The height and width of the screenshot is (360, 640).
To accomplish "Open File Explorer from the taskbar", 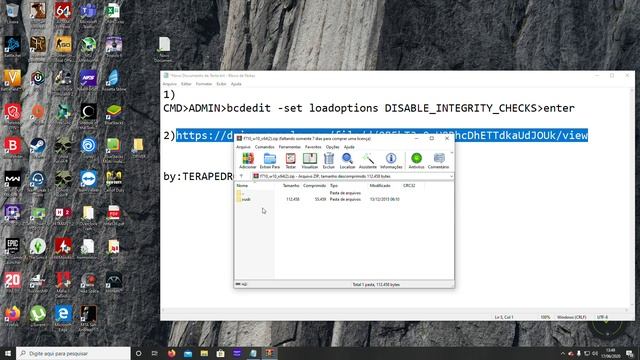I will tap(204, 353).
